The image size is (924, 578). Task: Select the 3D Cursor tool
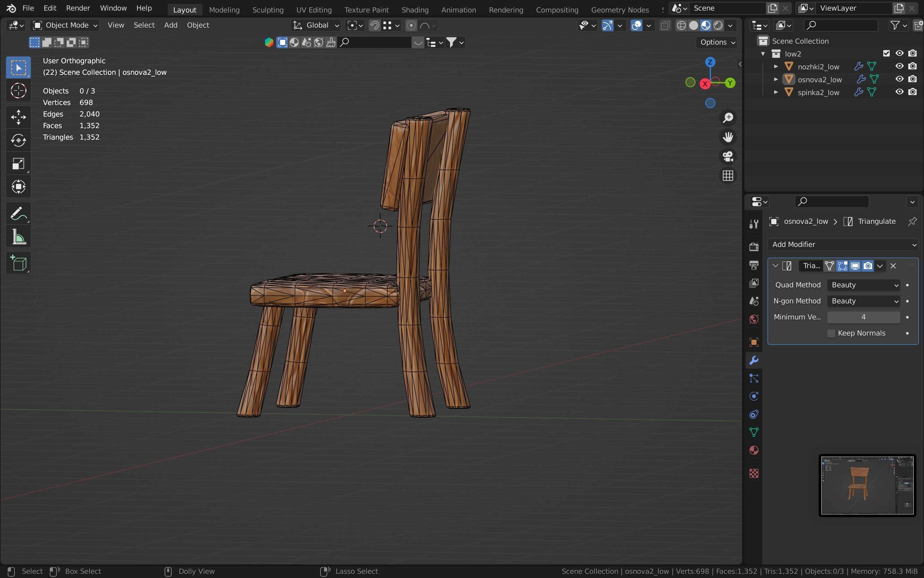18,91
